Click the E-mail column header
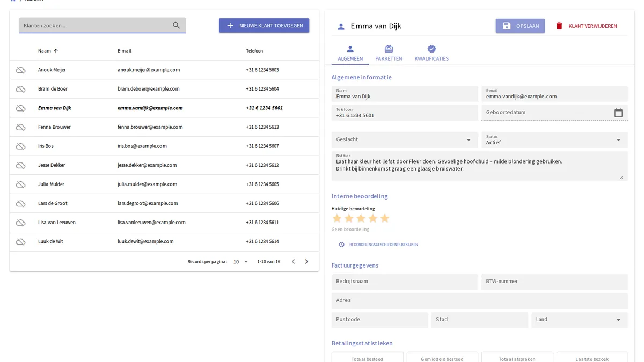 [125, 51]
